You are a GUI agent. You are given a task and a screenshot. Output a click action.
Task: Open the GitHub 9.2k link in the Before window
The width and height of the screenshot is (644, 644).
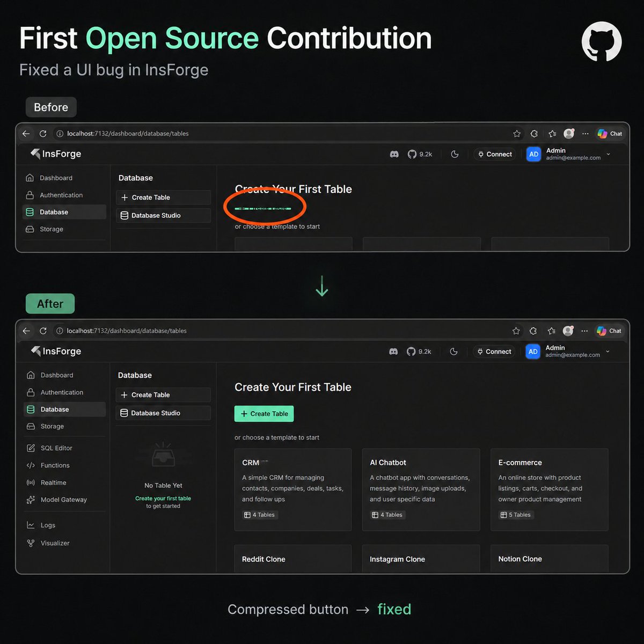coord(420,154)
